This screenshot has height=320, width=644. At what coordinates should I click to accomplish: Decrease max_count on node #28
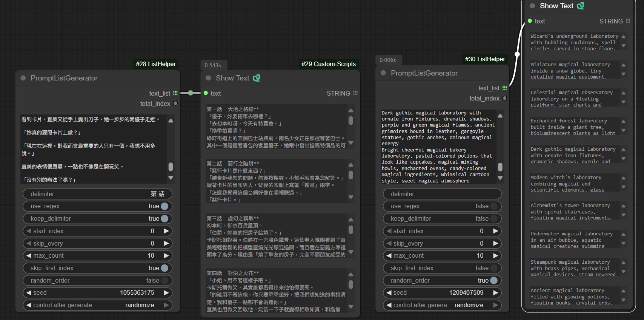[x=29, y=255]
